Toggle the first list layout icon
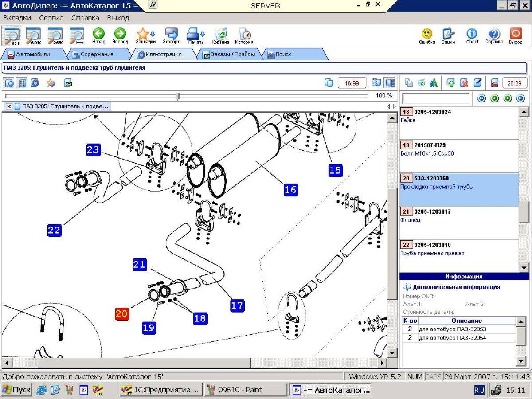 tap(377, 83)
